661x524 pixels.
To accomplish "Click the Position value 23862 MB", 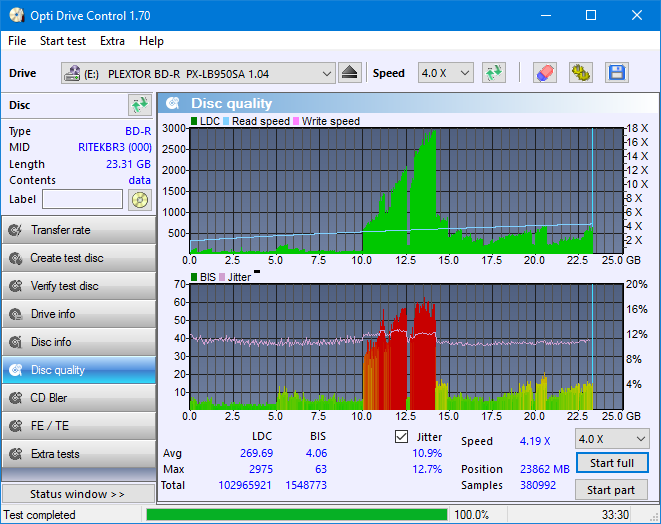I will [545, 469].
